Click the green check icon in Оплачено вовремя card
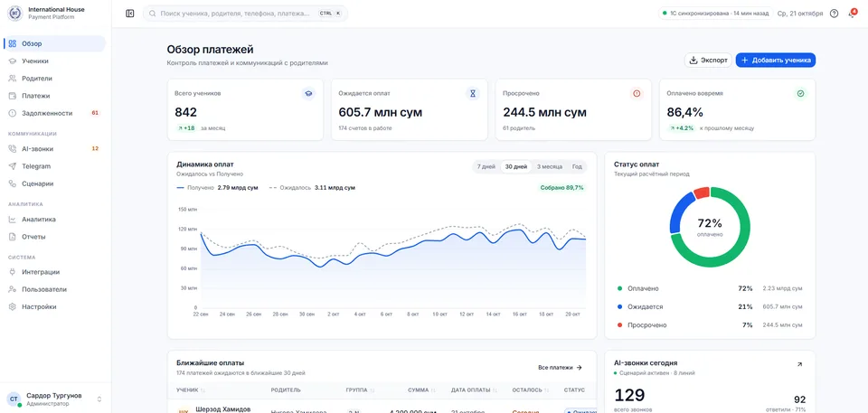 coord(800,94)
